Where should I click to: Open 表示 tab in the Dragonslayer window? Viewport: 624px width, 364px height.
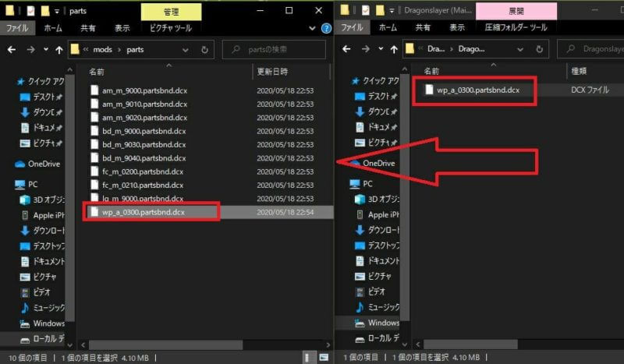point(457,27)
